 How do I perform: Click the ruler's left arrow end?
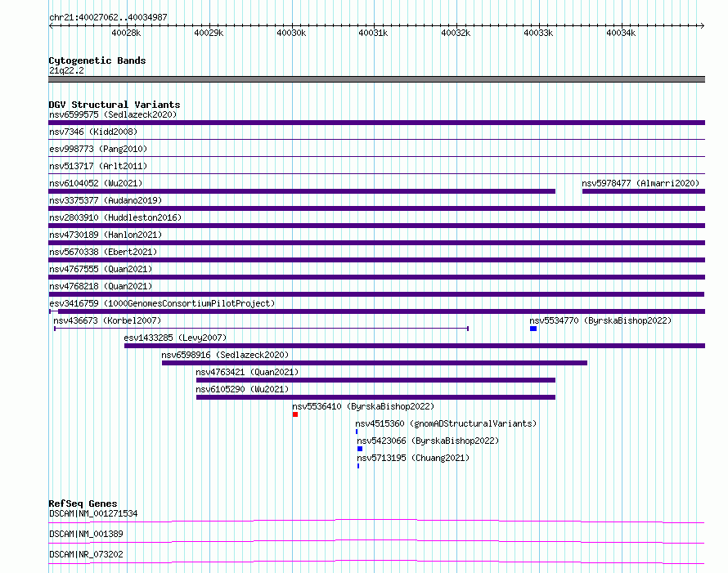point(52,26)
